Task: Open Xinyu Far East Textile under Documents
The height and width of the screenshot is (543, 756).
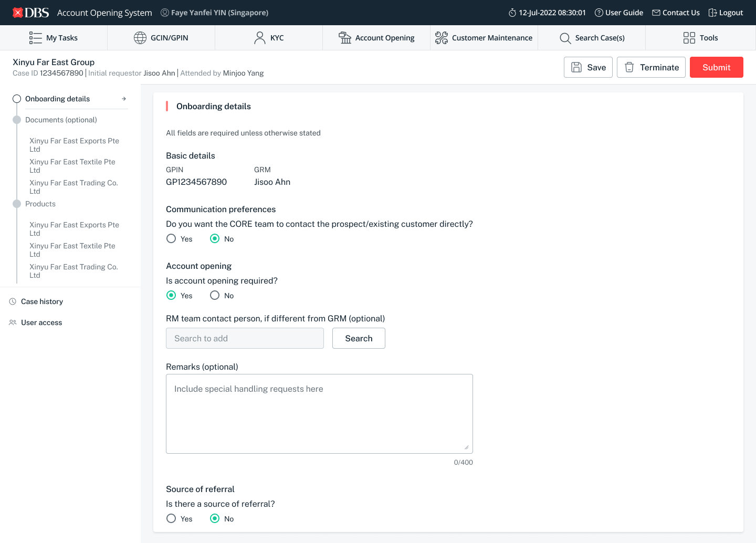Action: (72, 166)
